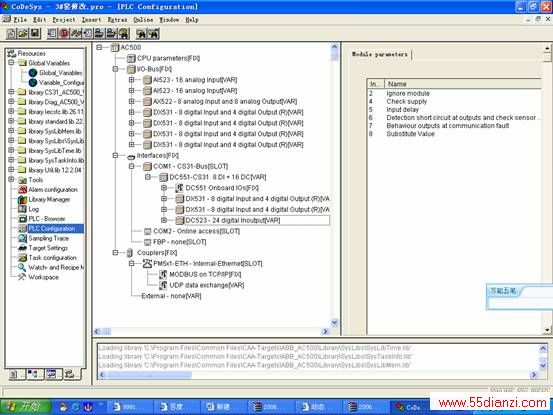Select the Variable_Configuration globe item

(33, 83)
